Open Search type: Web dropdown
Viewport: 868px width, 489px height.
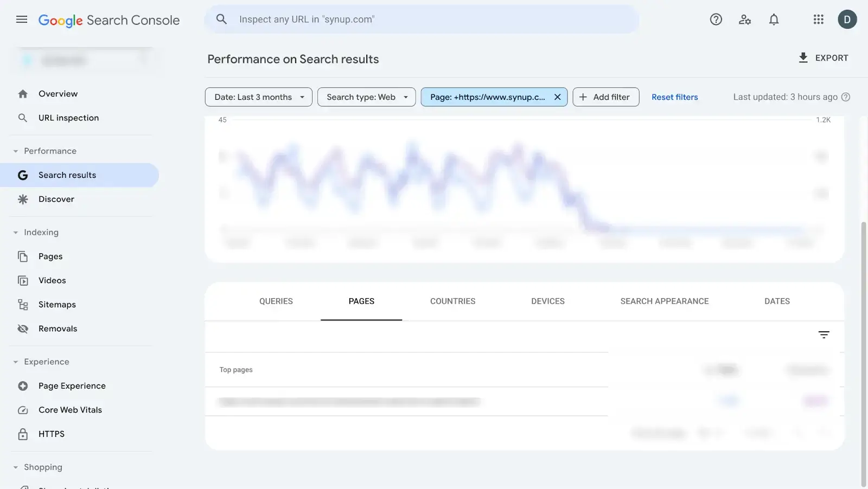366,97
